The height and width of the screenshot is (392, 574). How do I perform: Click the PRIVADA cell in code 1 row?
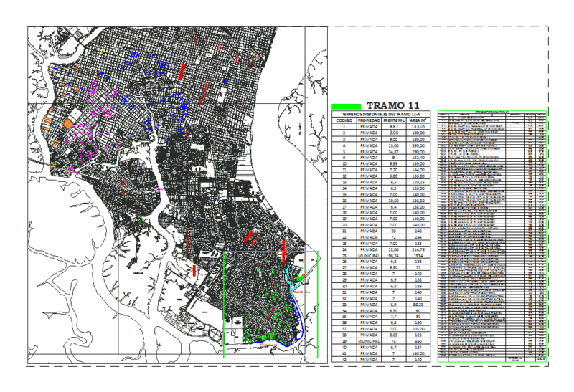point(369,127)
